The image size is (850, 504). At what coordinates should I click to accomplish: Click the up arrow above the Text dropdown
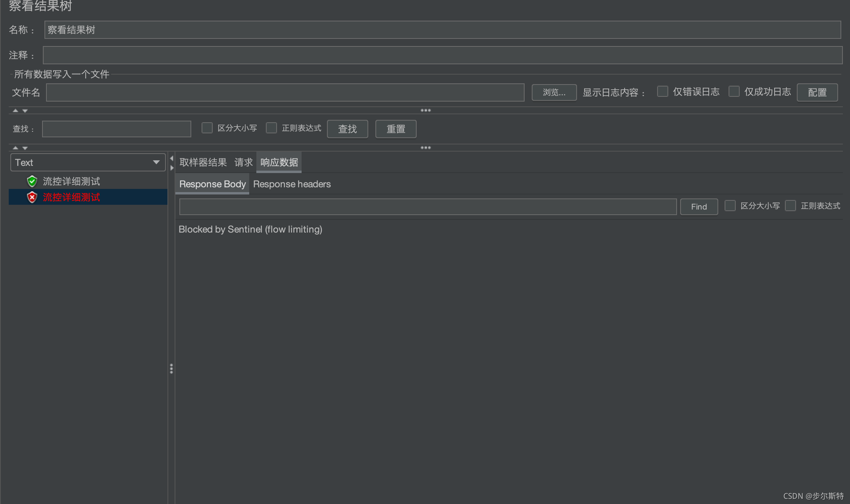click(x=15, y=148)
